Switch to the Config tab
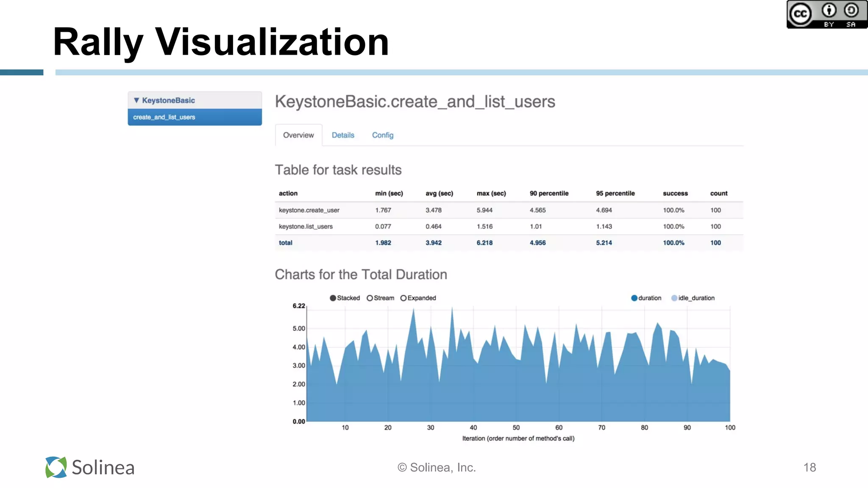 tap(383, 135)
